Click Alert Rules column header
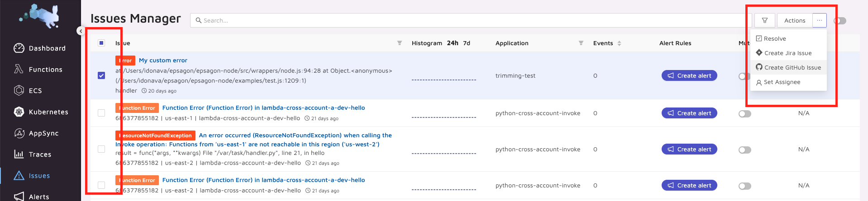The height and width of the screenshot is (201, 868). (675, 43)
